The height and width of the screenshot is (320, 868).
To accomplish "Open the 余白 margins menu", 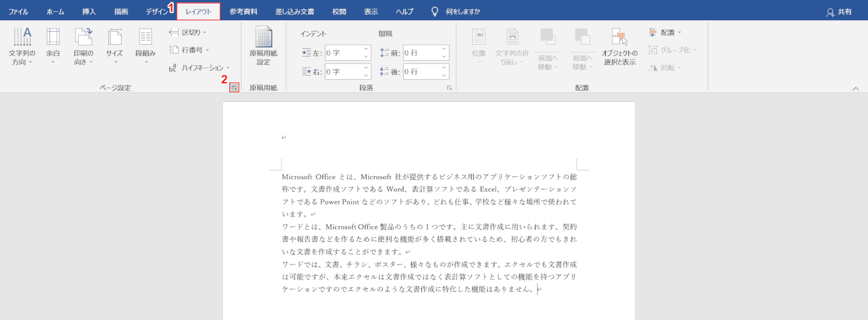I will point(53,46).
